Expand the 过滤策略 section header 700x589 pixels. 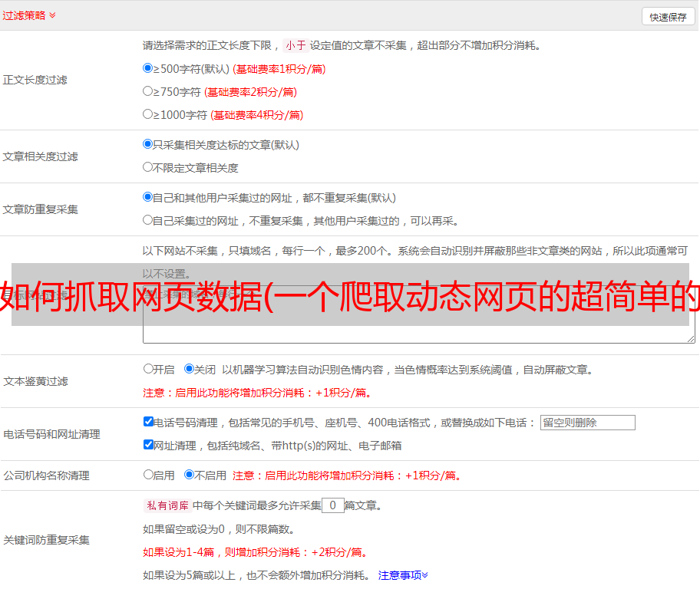(x=29, y=15)
